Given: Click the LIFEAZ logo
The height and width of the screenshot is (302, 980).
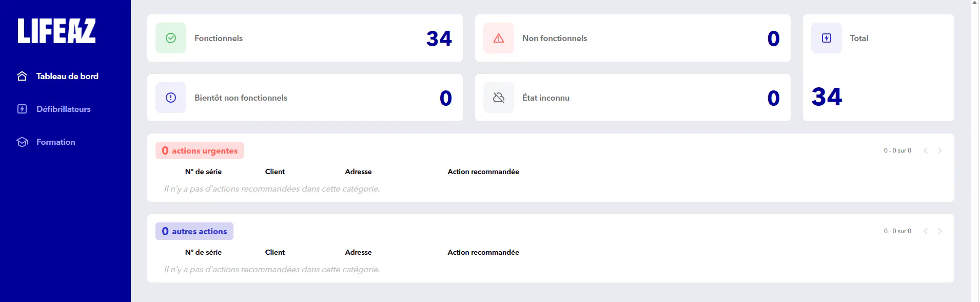Looking at the screenshot, I should (56, 31).
